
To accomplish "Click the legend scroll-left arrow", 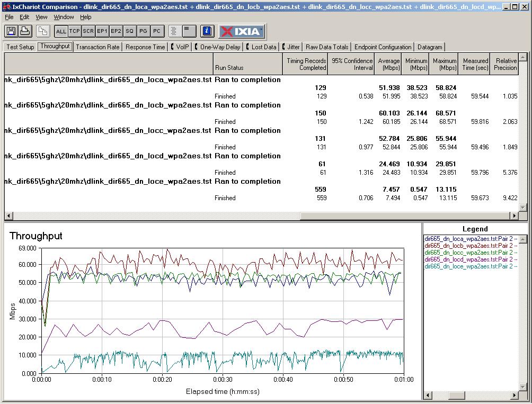I will 428,395.
